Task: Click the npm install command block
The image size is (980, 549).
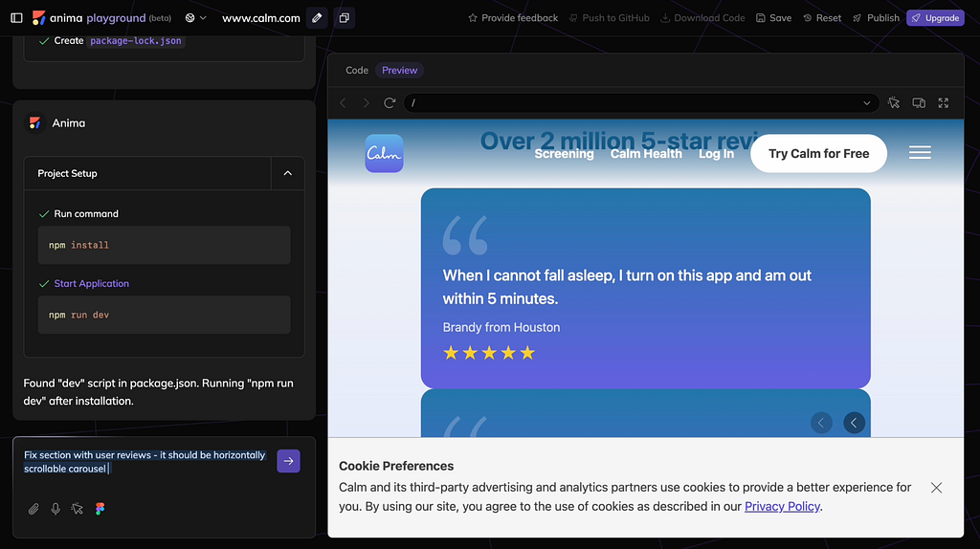Action: pyautogui.click(x=165, y=245)
